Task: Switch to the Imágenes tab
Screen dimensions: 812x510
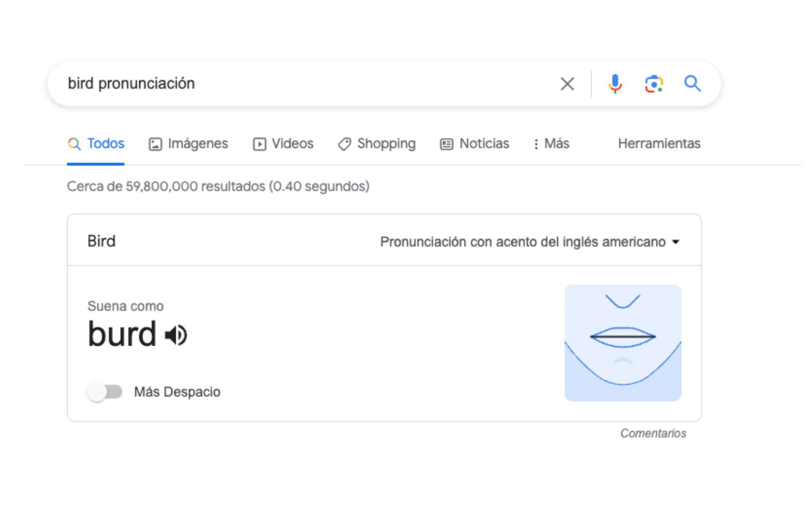Action: click(x=198, y=144)
